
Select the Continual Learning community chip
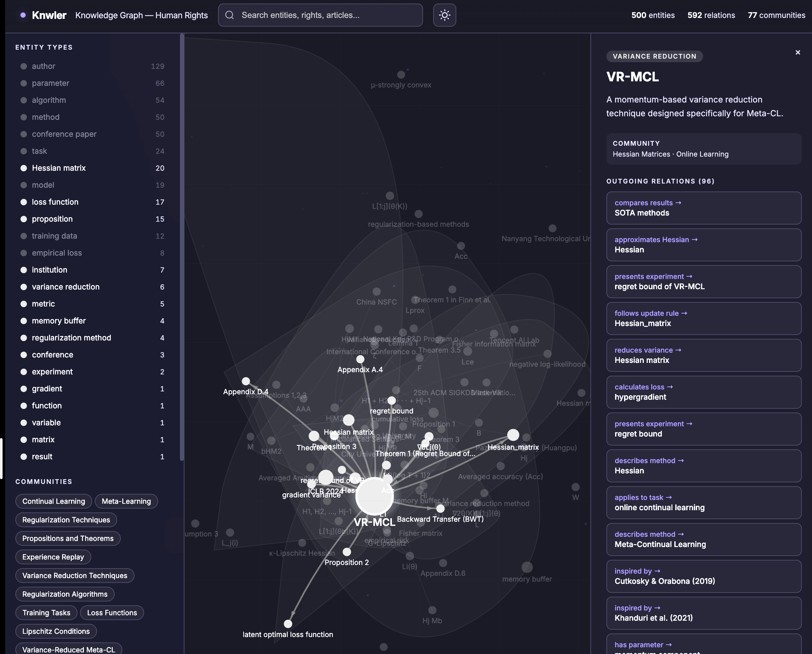53,502
